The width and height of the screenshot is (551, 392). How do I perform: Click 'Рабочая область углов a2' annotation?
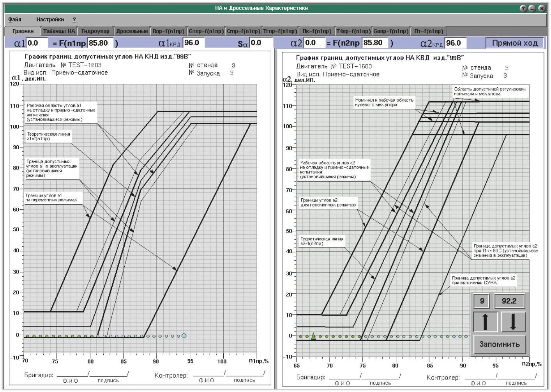[334, 170]
